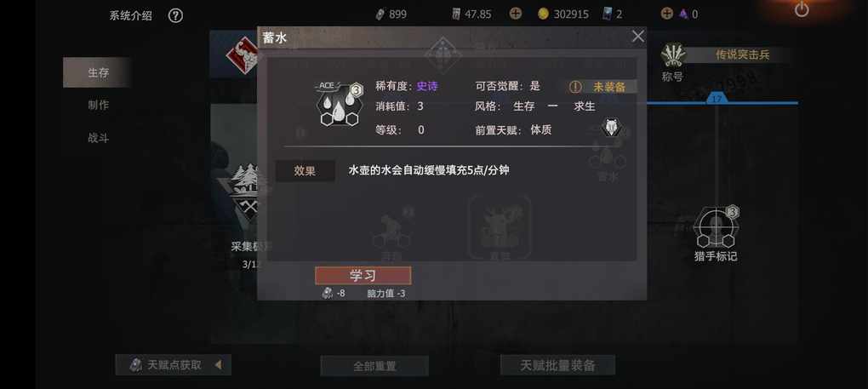
Task: Click the wolf-head 前置天赋 icon
Action: pyautogui.click(x=611, y=128)
